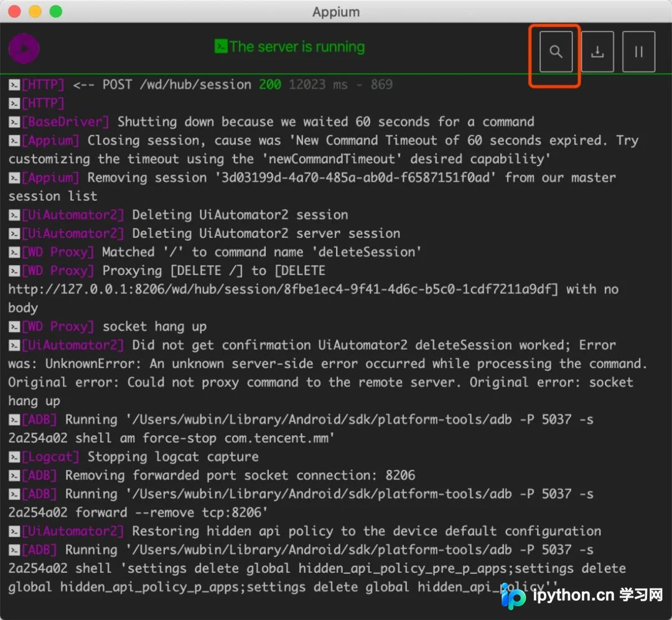Download the raw server logs
Image resolution: width=672 pixels, height=620 pixels.
tap(597, 52)
